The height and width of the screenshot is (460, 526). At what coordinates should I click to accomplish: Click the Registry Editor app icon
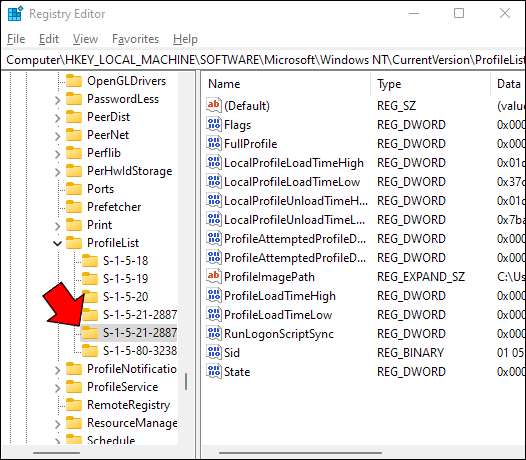(x=15, y=14)
